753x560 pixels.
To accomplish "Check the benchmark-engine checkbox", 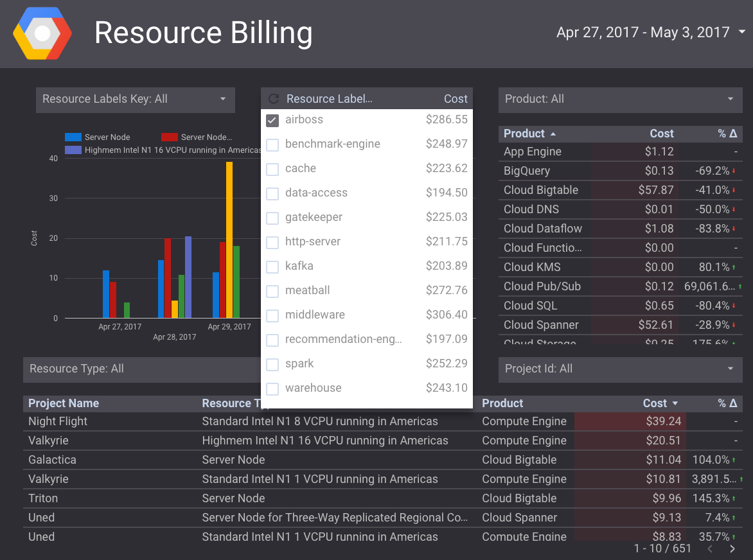I will pyautogui.click(x=272, y=145).
